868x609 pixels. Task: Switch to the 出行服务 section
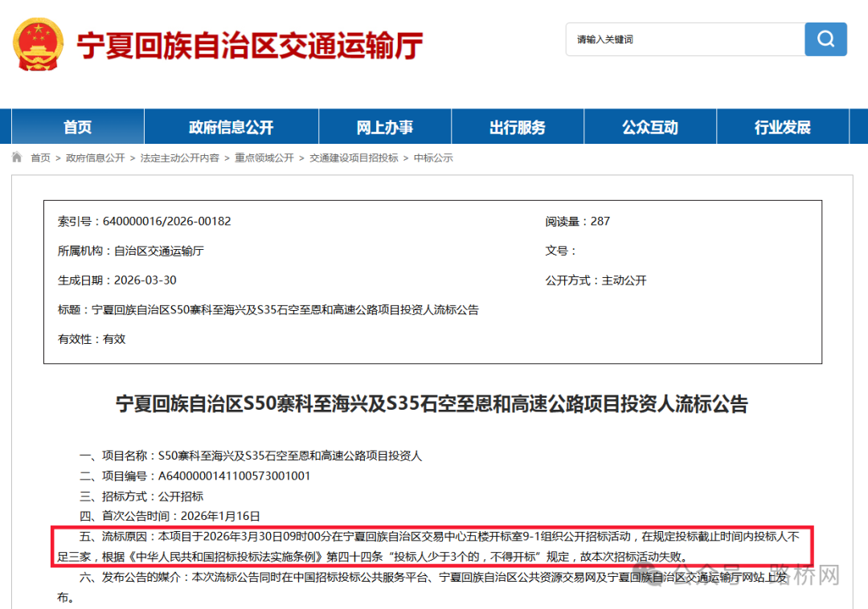(518, 126)
